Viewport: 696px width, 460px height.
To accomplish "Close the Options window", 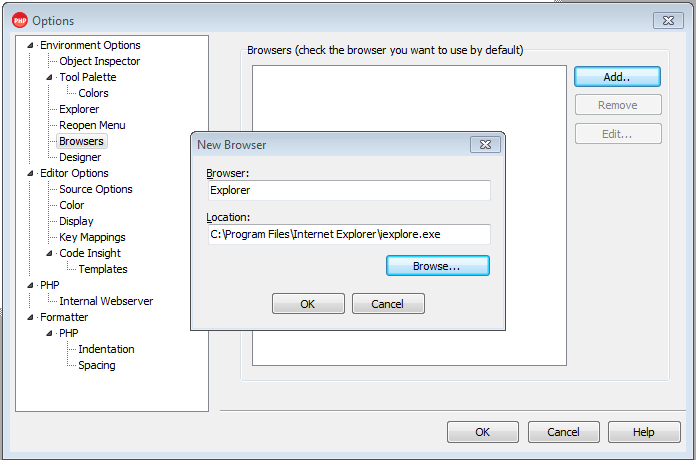I will [x=668, y=20].
